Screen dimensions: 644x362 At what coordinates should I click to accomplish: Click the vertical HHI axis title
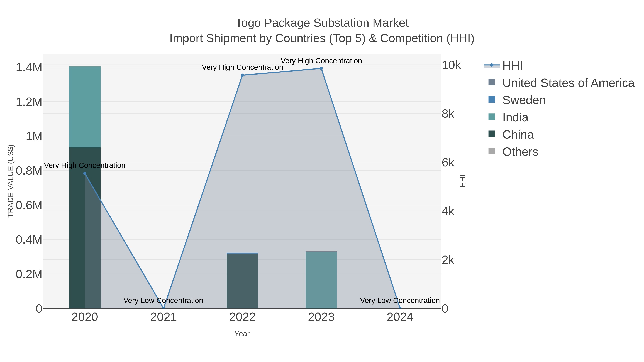point(463,181)
